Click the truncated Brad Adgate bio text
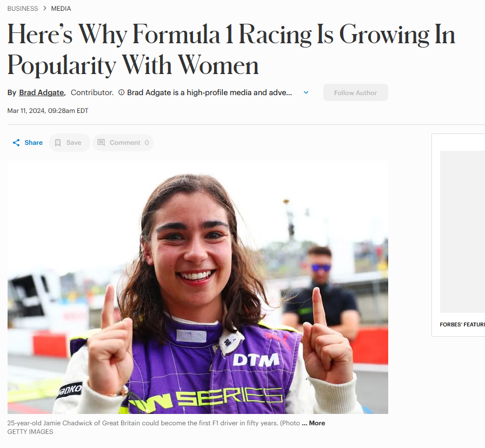The height and width of the screenshot is (448, 485). coord(210,92)
